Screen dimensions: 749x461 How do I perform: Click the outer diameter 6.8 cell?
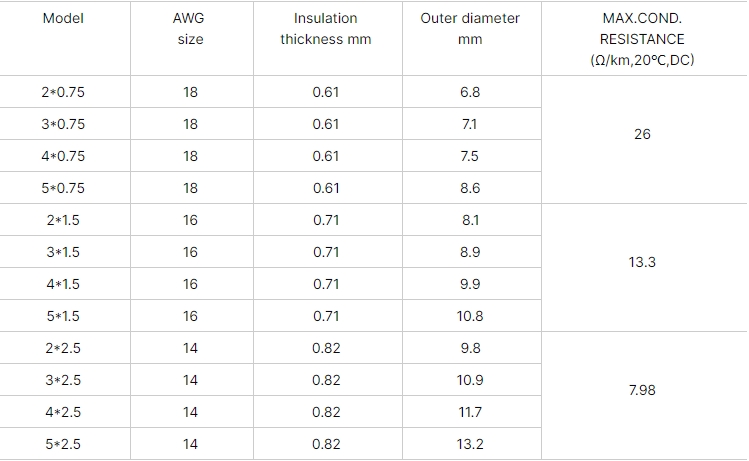471,92
